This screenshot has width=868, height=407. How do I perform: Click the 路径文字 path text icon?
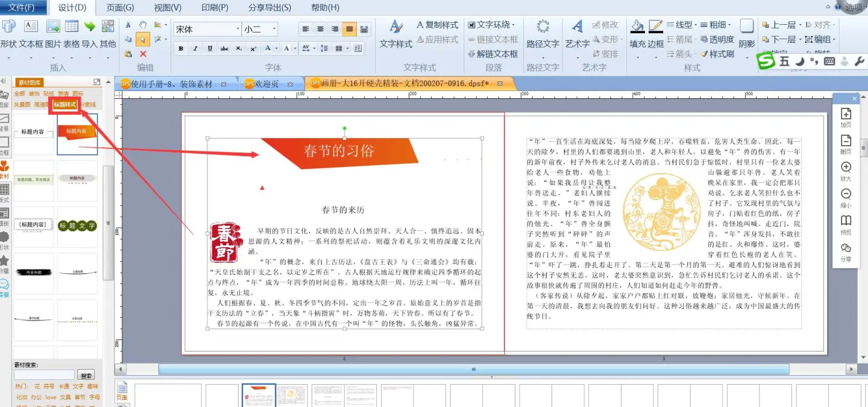tap(542, 27)
